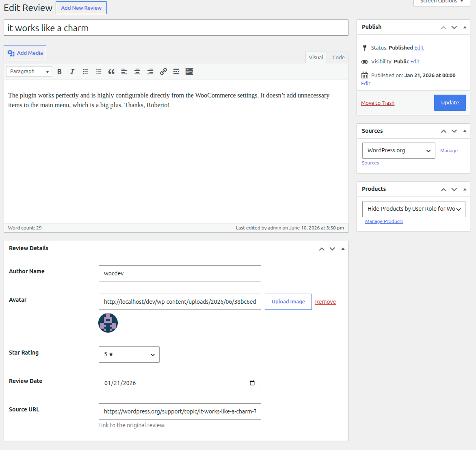Open the Star Rating dropdown
Viewport: 476px width, 450px height.
point(129,354)
